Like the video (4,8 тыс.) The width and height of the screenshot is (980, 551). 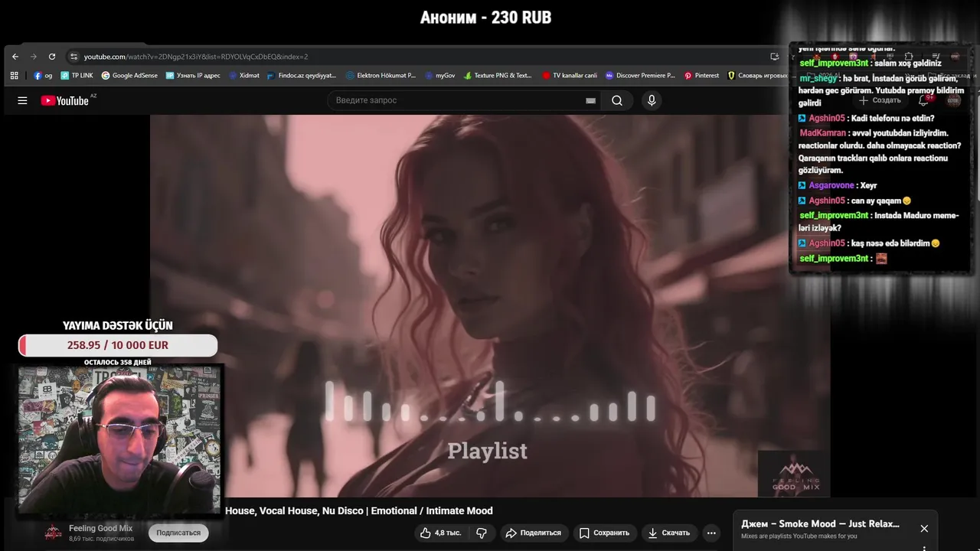click(441, 533)
